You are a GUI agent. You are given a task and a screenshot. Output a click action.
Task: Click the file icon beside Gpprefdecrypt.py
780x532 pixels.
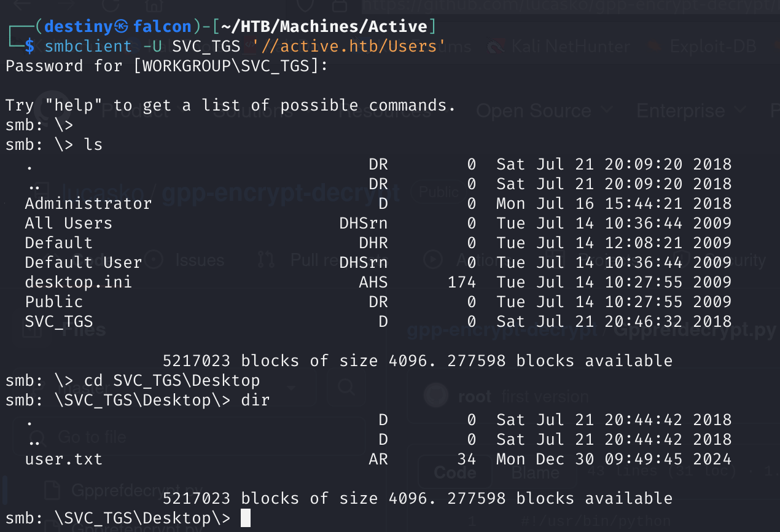point(52,491)
